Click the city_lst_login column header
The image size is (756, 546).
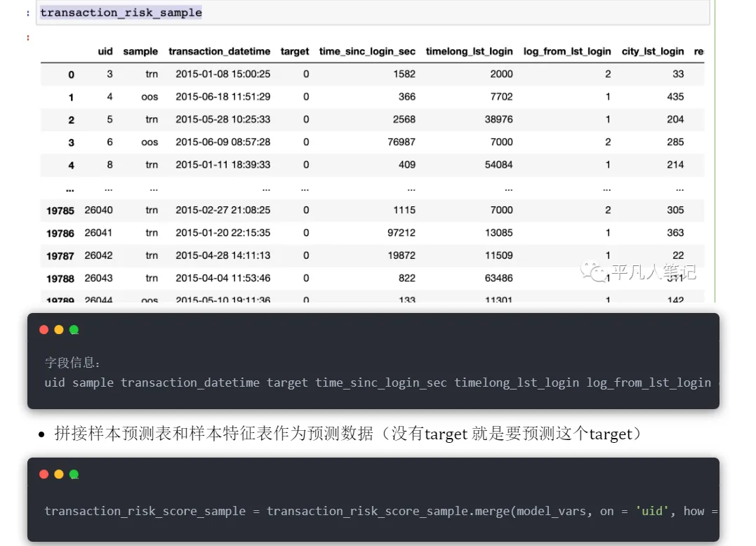point(653,51)
